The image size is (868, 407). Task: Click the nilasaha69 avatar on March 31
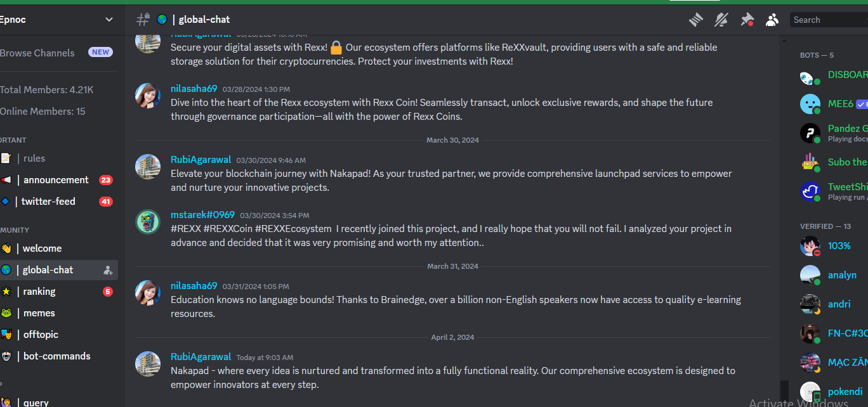148,293
